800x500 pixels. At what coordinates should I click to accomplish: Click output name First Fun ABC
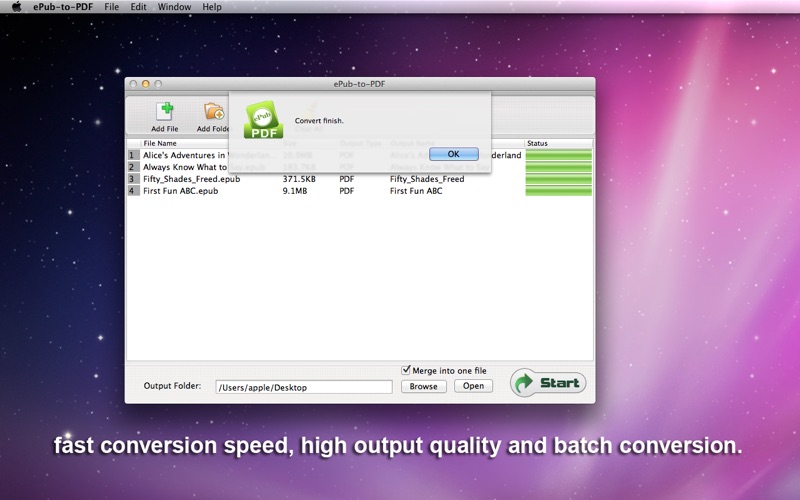click(x=416, y=191)
